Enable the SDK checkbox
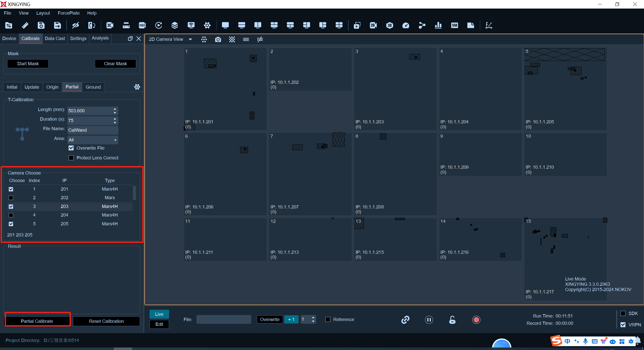Viewport: 644px width, 350px height. pos(623,313)
